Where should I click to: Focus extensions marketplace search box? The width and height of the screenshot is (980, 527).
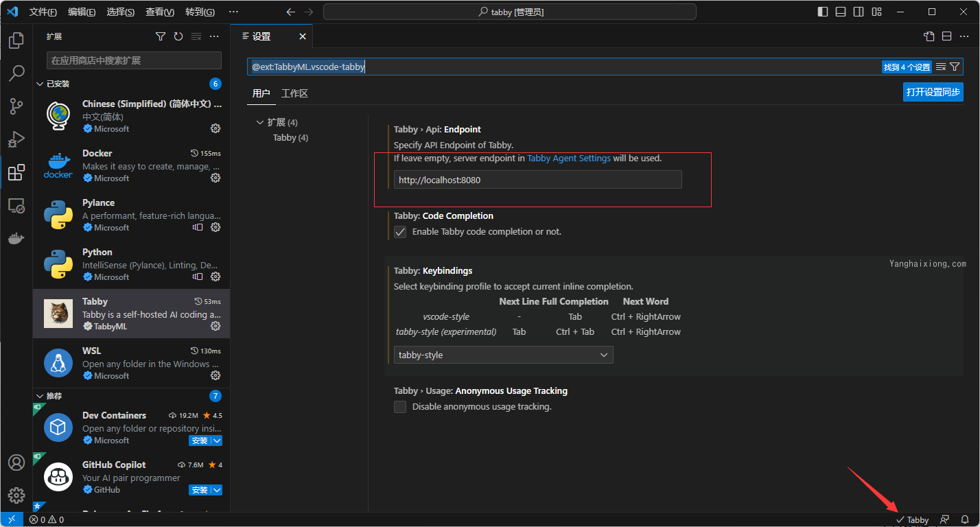point(134,60)
